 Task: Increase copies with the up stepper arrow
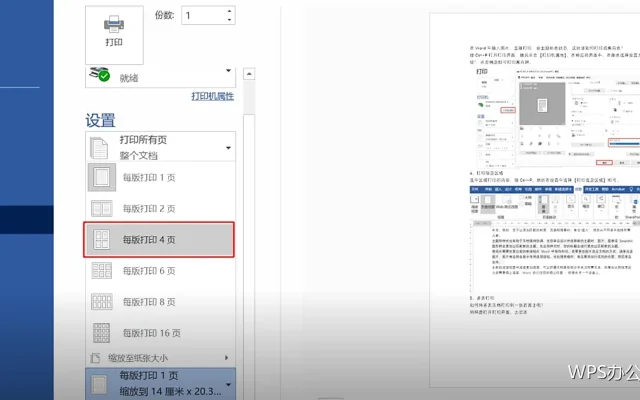tap(230, 11)
